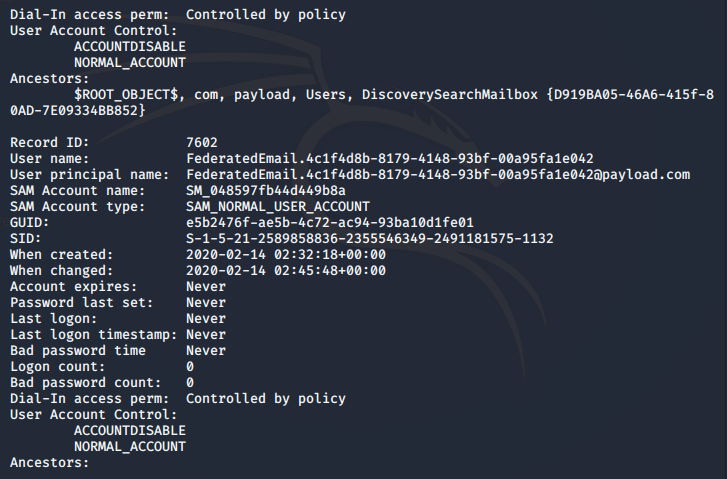Click the Password last set label
727x479 pixels.
[x=82, y=302]
